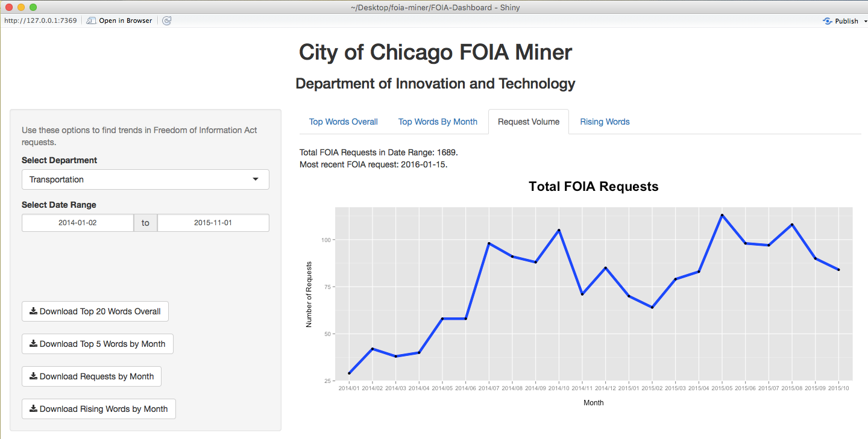Click the 2015/08 data point on the line

792,225
